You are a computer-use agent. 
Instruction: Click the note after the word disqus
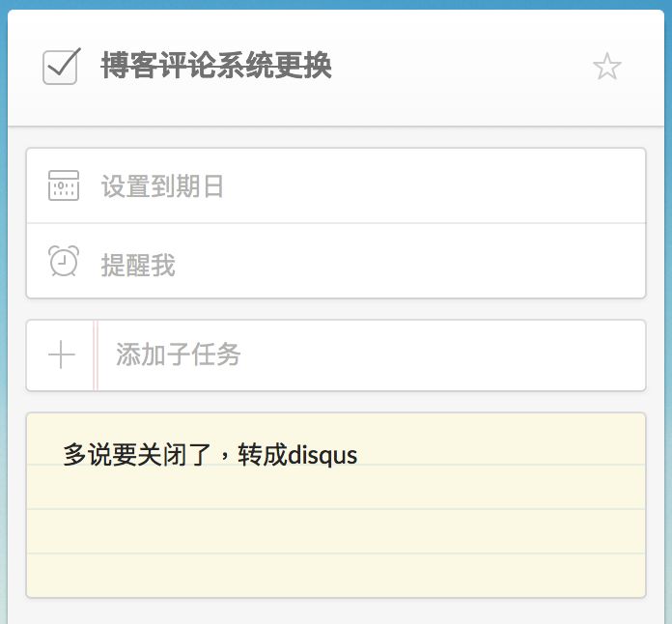tap(483, 454)
